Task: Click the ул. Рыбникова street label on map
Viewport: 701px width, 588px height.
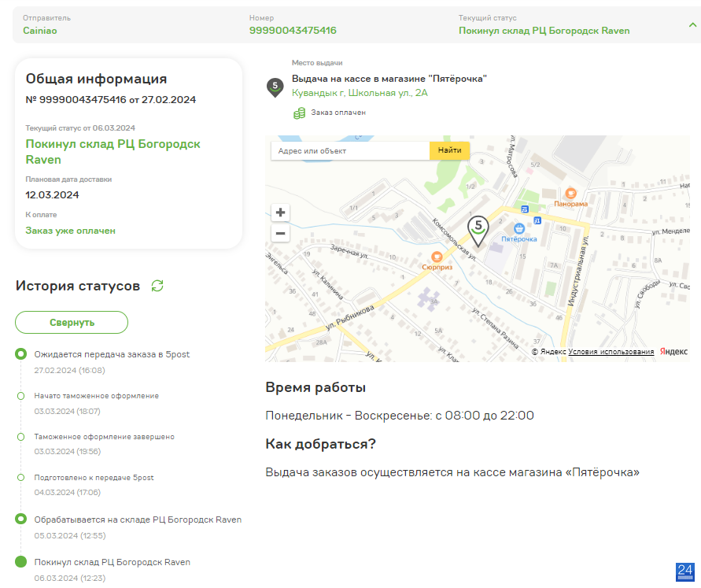Action: (x=349, y=317)
